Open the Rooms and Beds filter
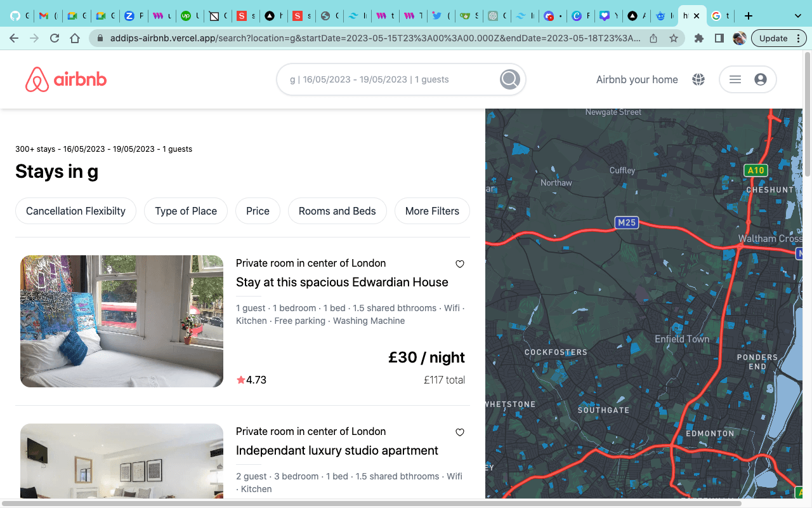The width and height of the screenshot is (812, 508). [x=337, y=211]
